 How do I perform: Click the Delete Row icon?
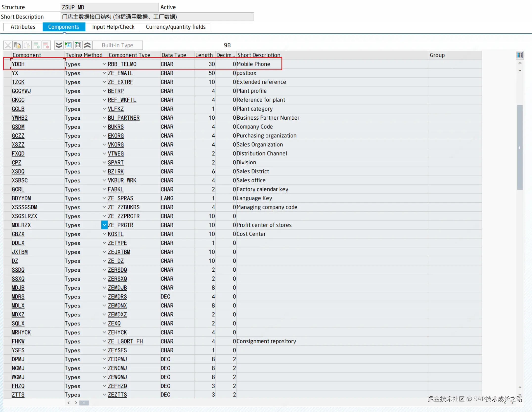[x=46, y=45]
